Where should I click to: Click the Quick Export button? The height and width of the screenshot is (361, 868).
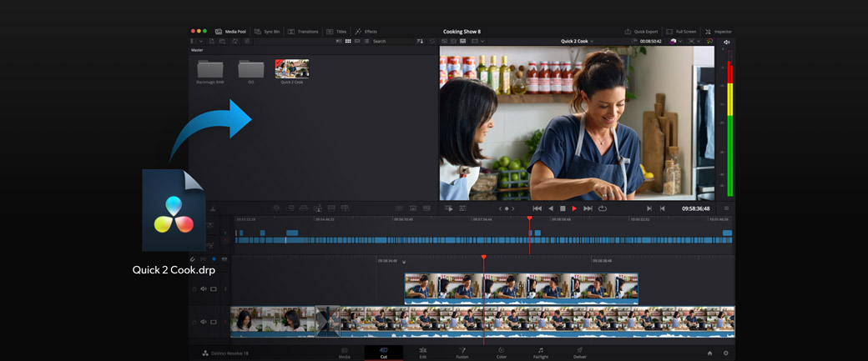pyautogui.click(x=641, y=32)
